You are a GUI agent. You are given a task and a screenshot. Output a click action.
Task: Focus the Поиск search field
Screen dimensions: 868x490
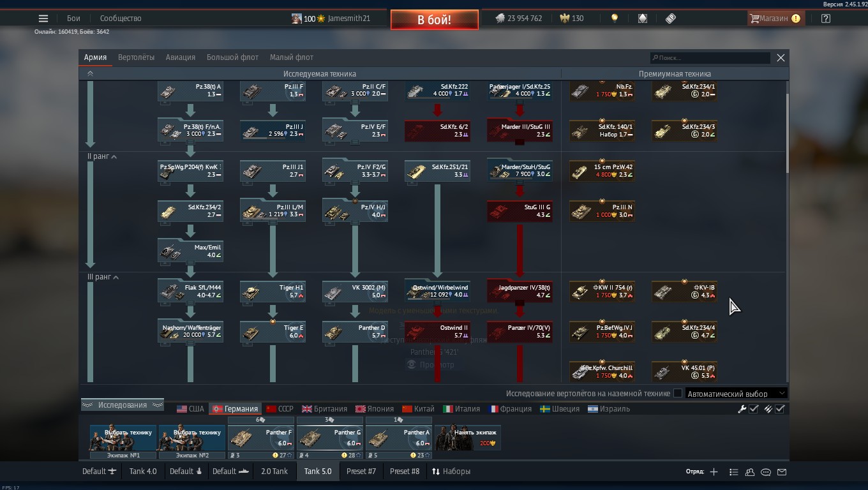[x=710, y=58]
